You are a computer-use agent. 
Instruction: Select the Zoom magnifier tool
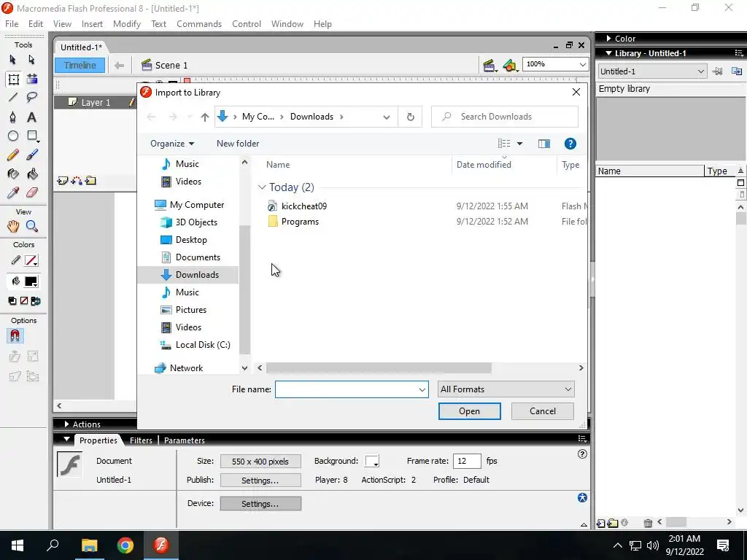tap(32, 226)
